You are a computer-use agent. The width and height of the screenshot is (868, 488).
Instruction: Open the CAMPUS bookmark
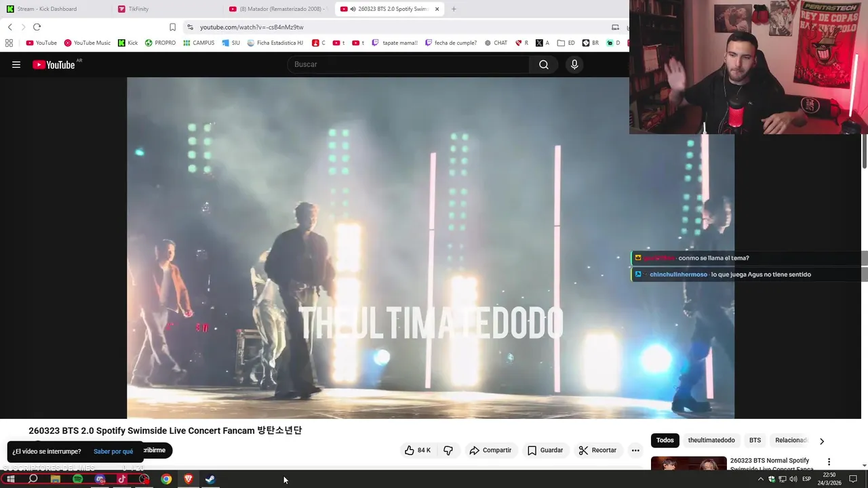[x=199, y=43]
